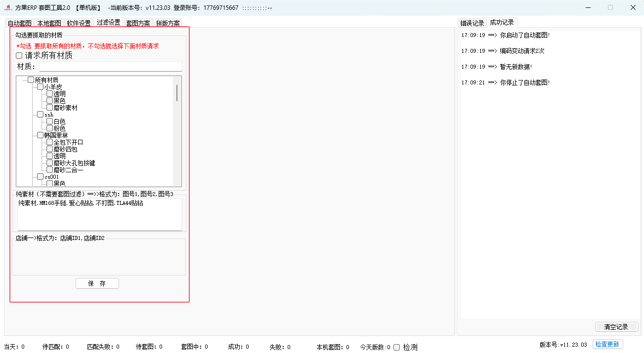The image size is (644, 353).
Task: Check the 所有材质 root tree checkbox
Action: coord(31,80)
